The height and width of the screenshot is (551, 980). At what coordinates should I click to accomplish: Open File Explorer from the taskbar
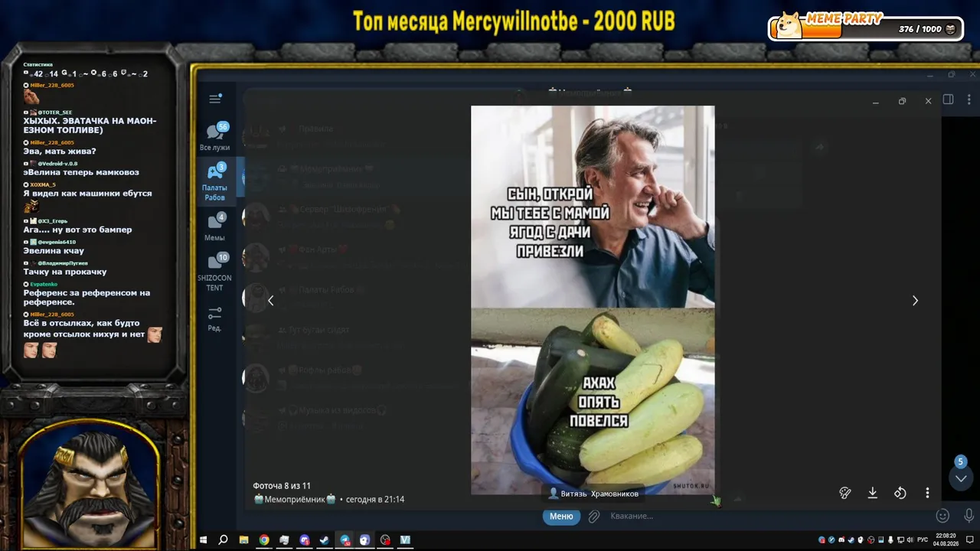(243, 540)
